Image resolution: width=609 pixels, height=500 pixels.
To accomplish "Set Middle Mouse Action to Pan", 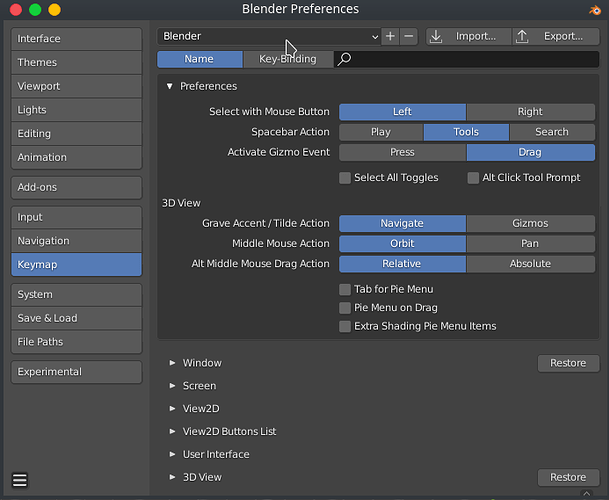I will click(x=531, y=244).
